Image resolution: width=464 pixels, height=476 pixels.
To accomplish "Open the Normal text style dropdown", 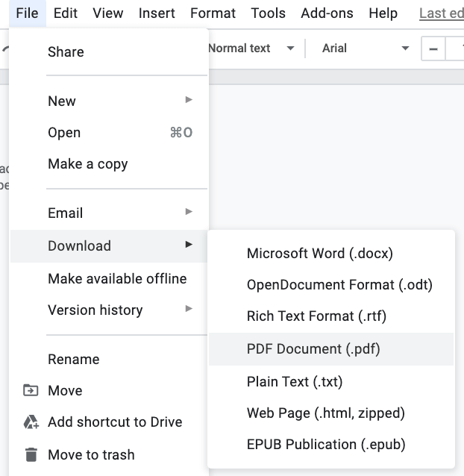I will pyautogui.click(x=252, y=48).
